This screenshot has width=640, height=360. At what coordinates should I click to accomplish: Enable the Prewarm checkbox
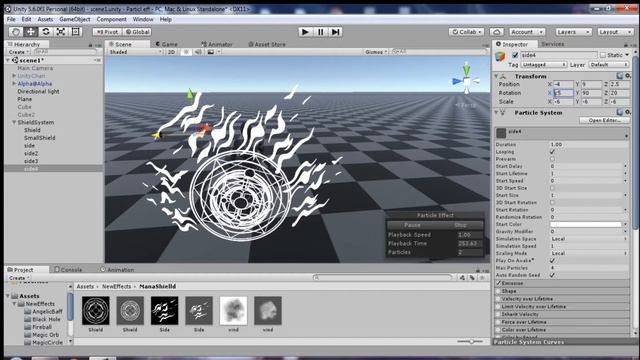point(552,159)
